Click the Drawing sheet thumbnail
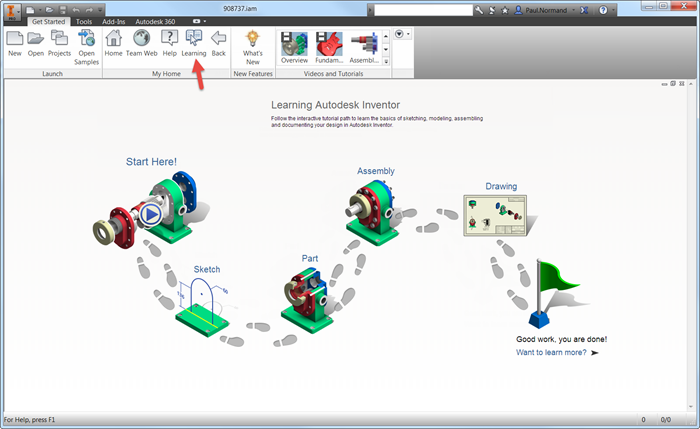This screenshot has height=429, width=700. [x=495, y=216]
